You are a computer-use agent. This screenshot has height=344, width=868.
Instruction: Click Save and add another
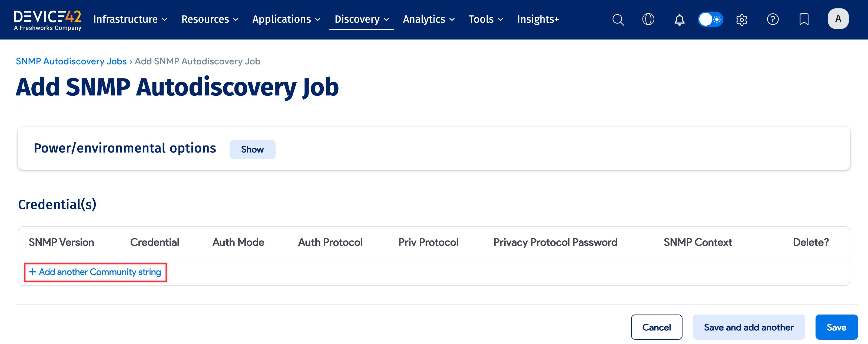click(x=748, y=327)
